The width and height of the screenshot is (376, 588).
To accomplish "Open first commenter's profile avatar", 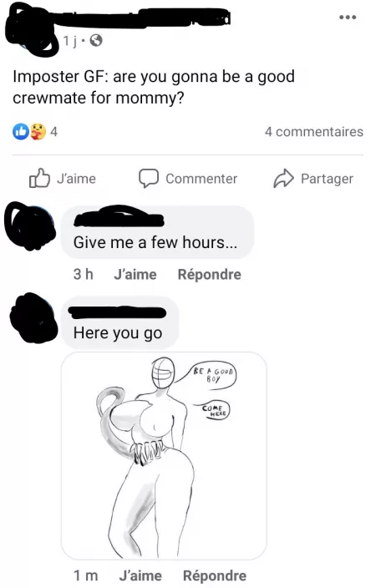I will [x=30, y=226].
